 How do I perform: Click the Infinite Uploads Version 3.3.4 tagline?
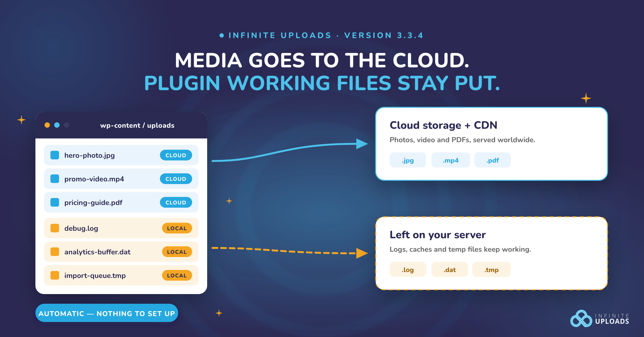coord(321,35)
